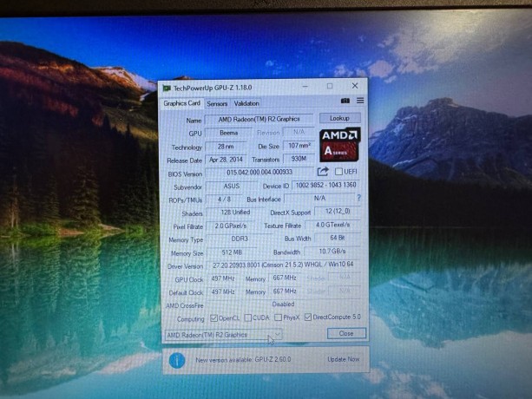Click the Die Size value 107 mm²
This screenshot has height=399, width=532.
tap(299, 146)
